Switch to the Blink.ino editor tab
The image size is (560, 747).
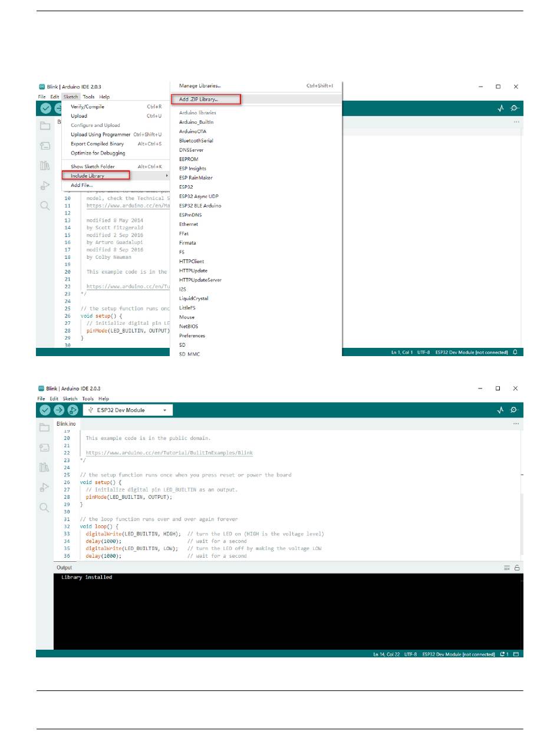click(x=66, y=424)
